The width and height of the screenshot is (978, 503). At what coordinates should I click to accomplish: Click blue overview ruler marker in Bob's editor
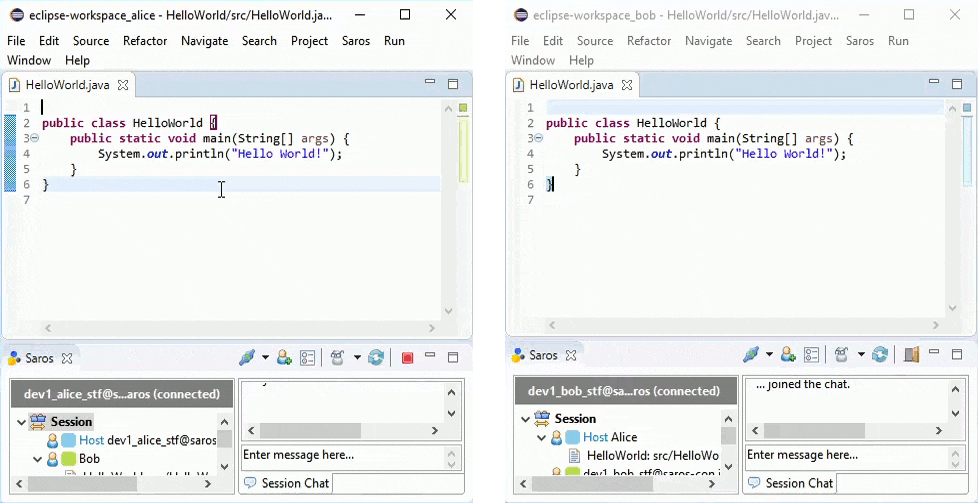(x=967, y=108)
